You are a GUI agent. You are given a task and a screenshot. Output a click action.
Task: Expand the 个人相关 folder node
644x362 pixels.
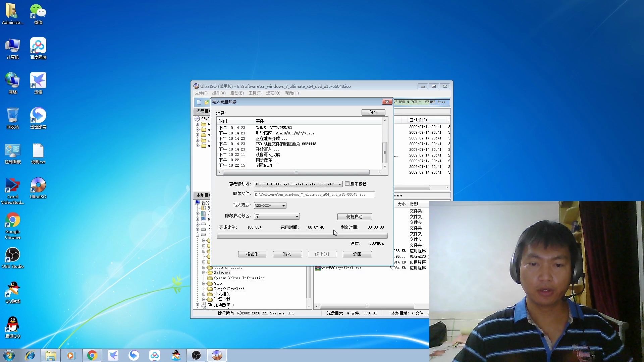[204, 294]
